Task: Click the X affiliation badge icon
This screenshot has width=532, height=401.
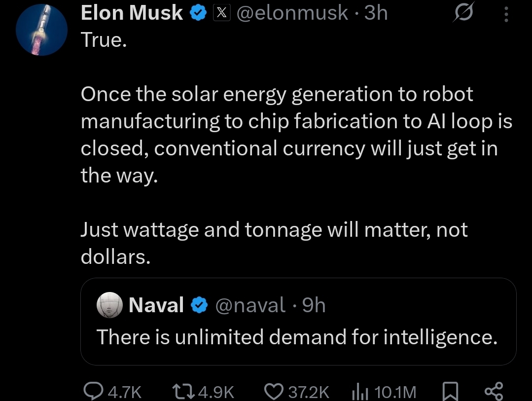Action: click(221, 14)
